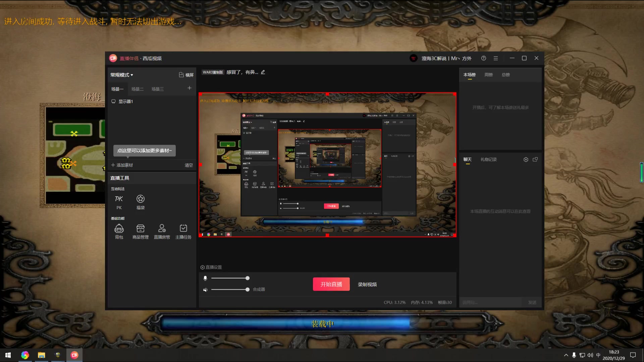
Task: Open the system volume tray icon
Action: click(590, 355)
